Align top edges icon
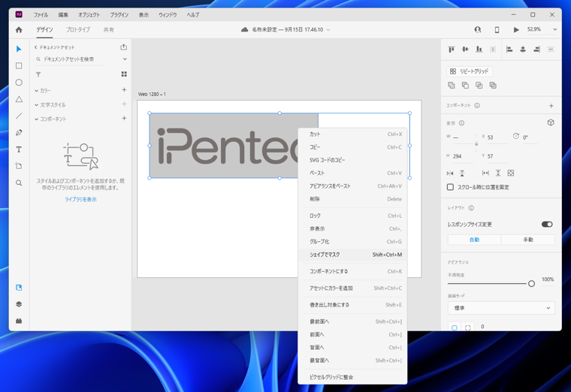 (452, 49)
